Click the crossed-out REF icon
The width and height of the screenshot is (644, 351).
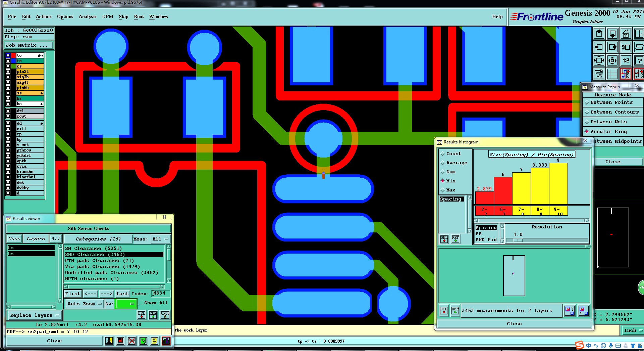point(132,341)
